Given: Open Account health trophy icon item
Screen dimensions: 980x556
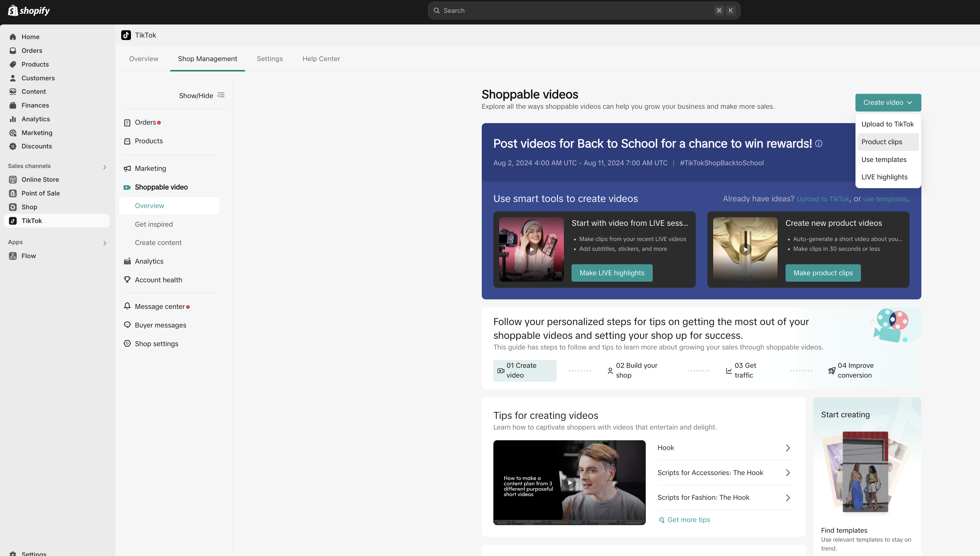Looking at the screenshot, I should pos(158,280).
